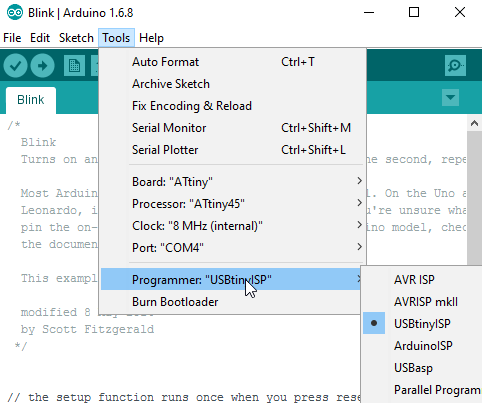Expand the Processor "ATtiny45" submenu

click(x=232, y=204)
